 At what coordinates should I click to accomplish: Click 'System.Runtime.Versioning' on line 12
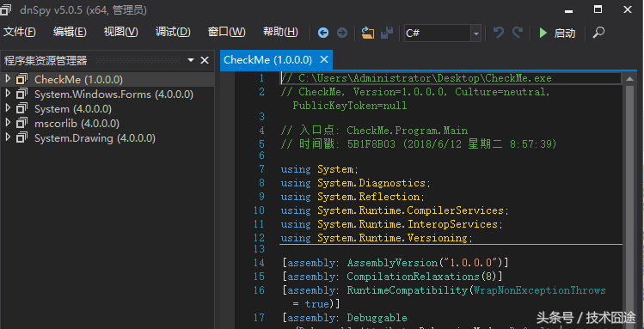[x=392, y=238]
